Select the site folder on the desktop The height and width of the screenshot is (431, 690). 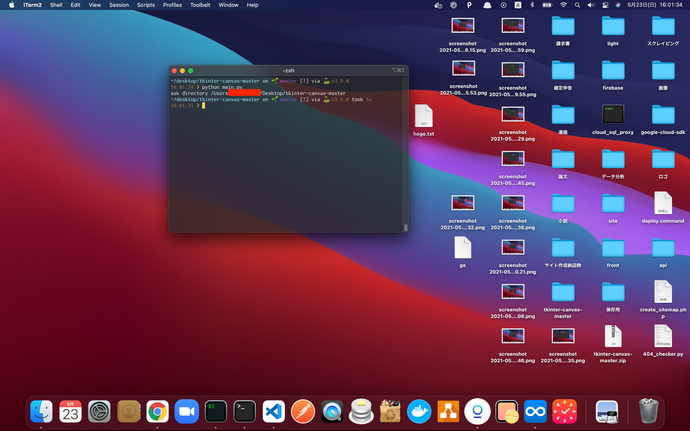click(x=613, y=208)
